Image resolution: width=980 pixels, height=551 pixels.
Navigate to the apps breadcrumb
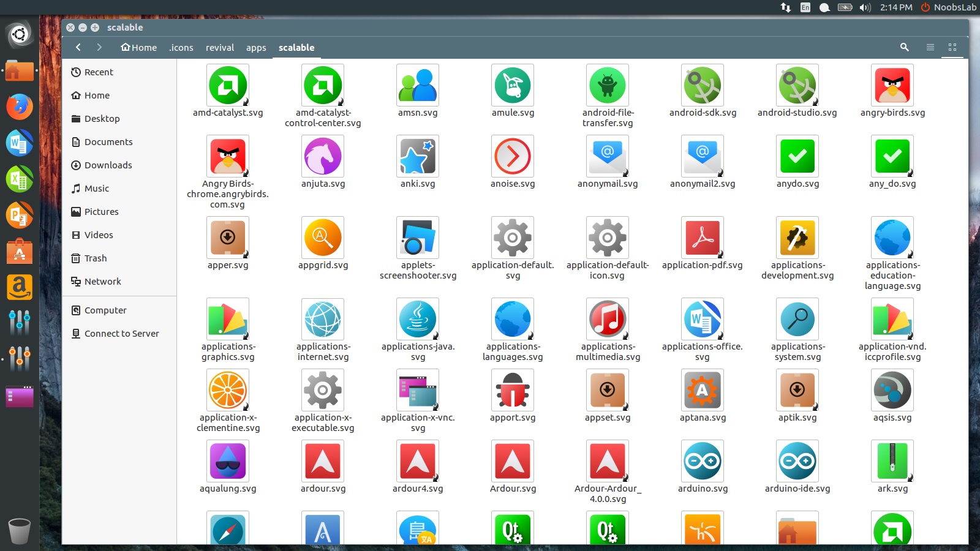(x=256, y=47)
